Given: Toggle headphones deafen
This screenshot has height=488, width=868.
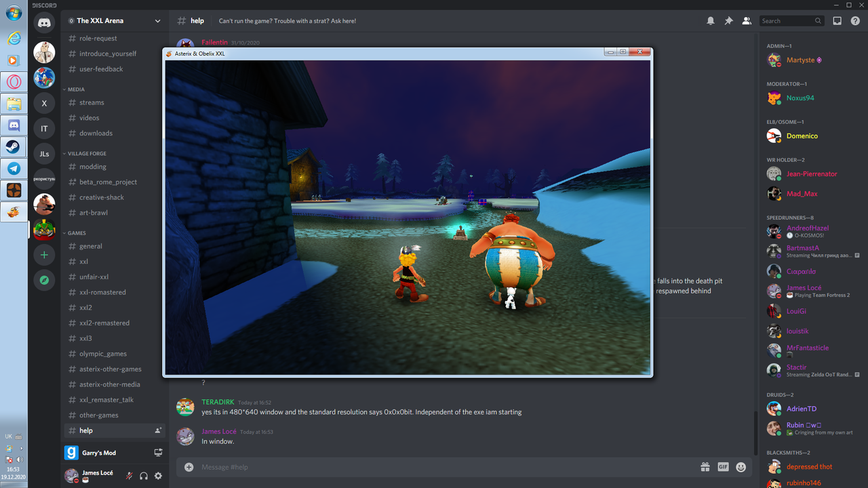Looking at the screenshot, I should (144, 476).
